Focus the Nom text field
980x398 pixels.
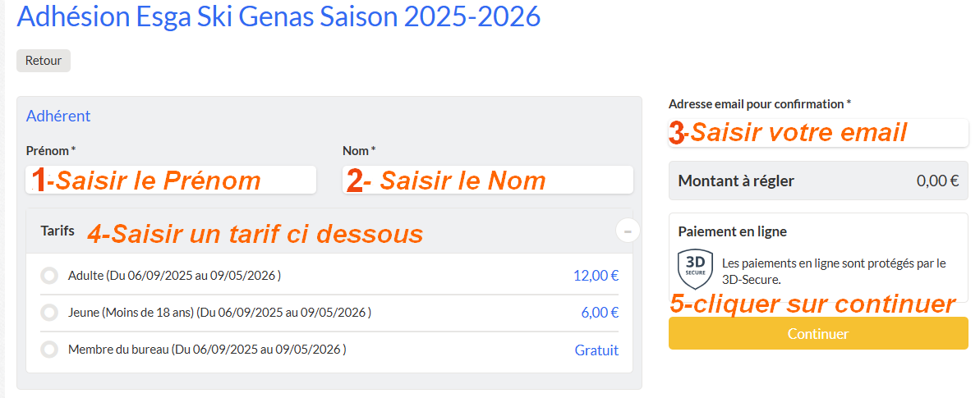pyautogui.click(x=487, y=181)
